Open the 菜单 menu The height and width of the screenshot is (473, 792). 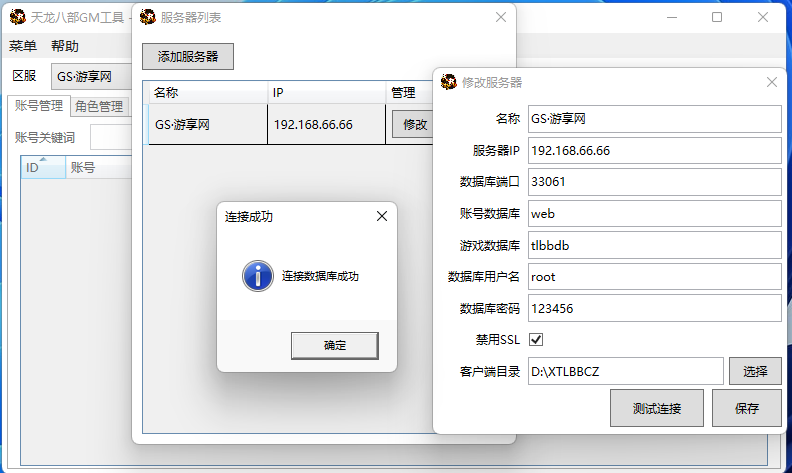point(23,46)
